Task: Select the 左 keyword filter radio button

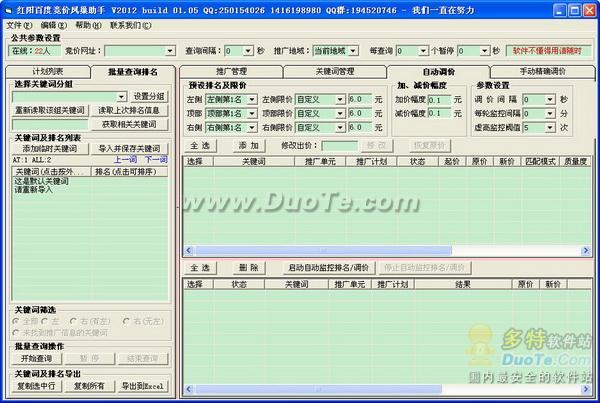Action: point(45,322)
